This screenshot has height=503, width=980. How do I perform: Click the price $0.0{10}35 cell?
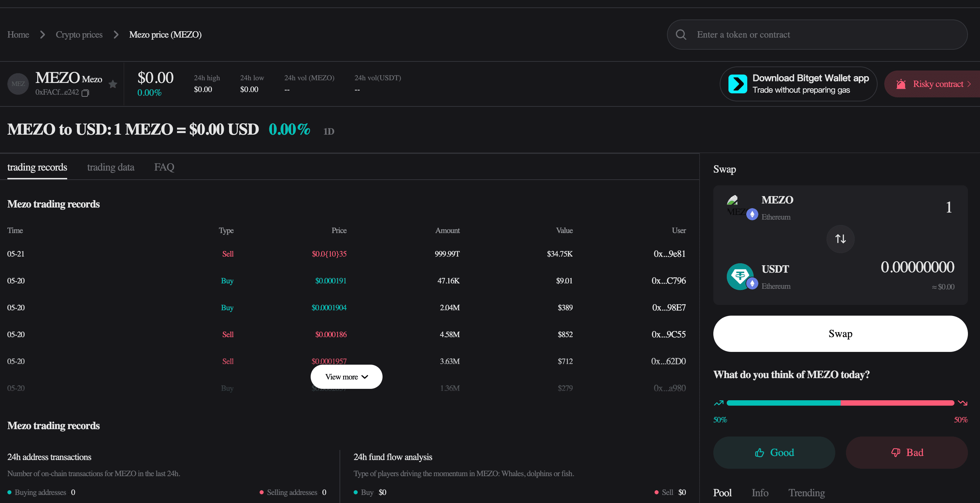329,254
